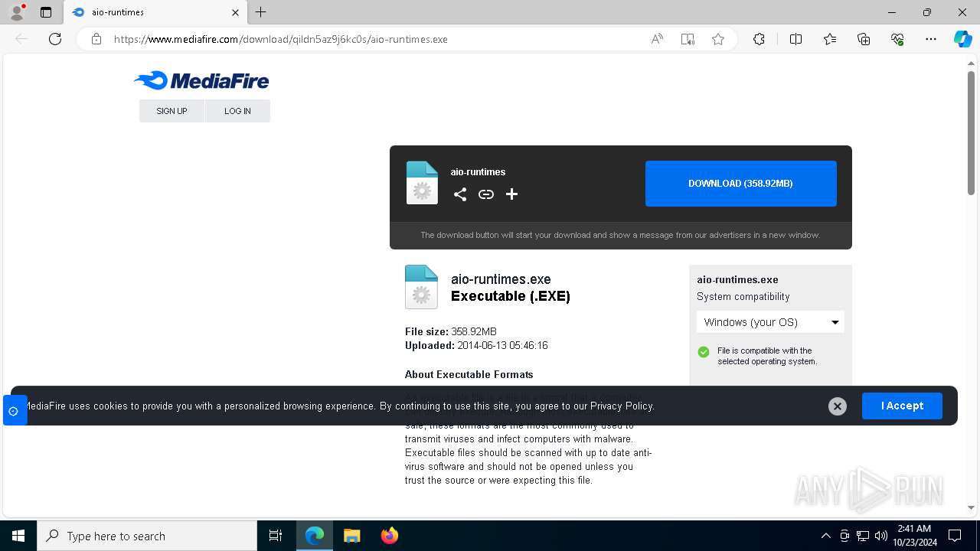Click About Executable Formats heading
The width and height of the screenshot is (980, 551).
point(469,374)
